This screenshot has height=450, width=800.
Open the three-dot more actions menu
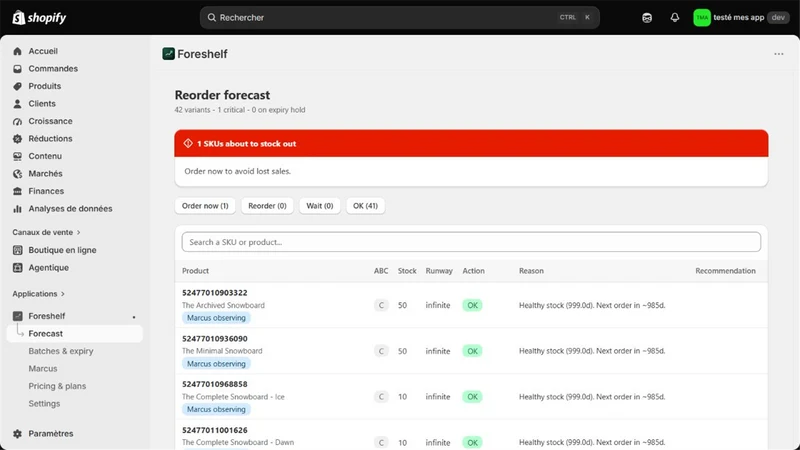pos(779,54)
